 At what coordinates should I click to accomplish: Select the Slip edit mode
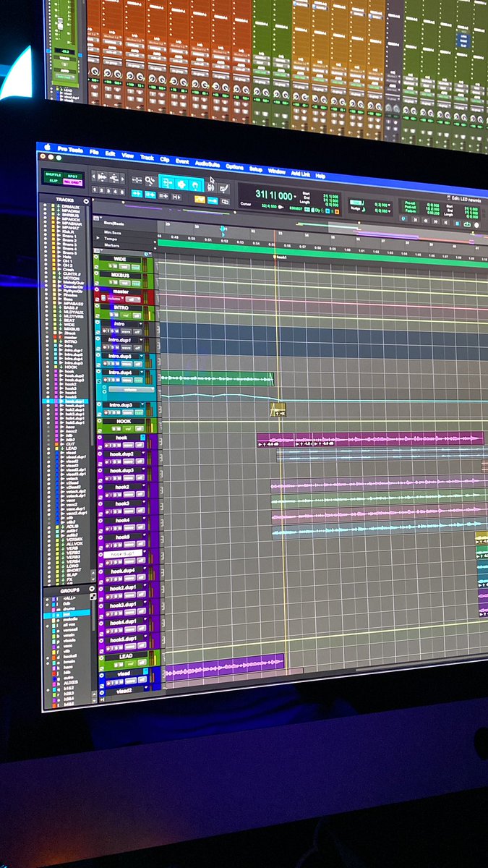(53, 182)
